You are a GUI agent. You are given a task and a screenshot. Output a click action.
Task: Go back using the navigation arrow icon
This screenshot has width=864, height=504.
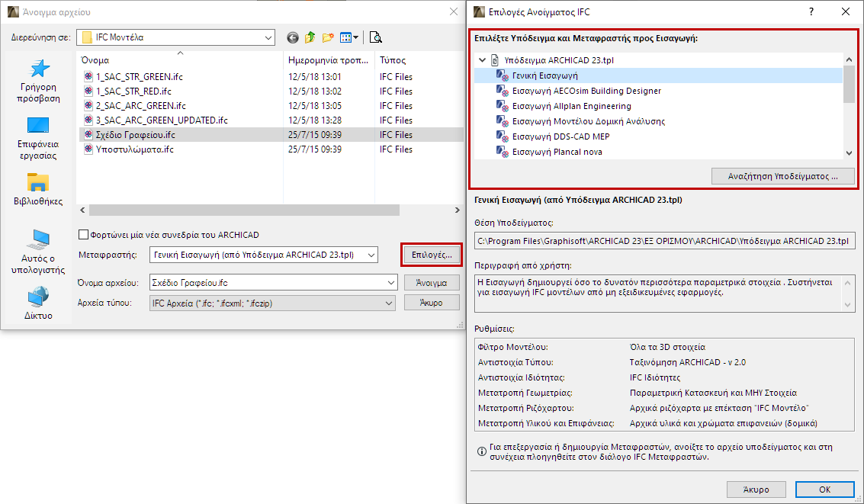[x=293, y=37]
